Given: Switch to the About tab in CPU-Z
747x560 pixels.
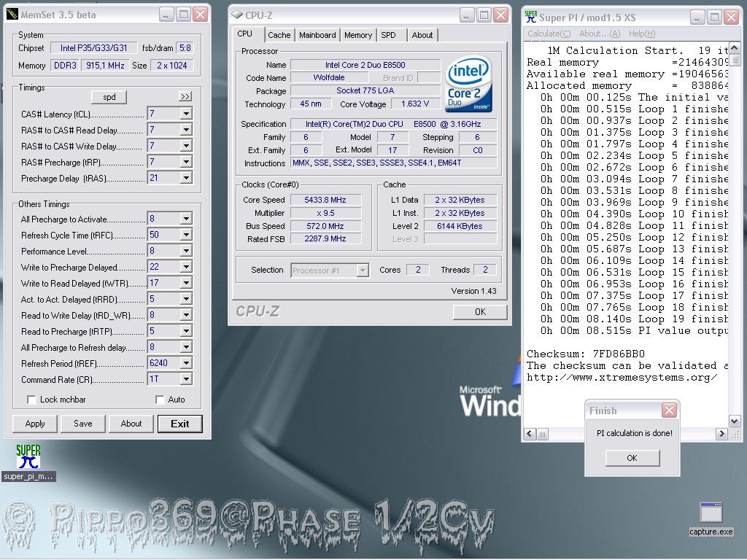Looking at the screenshot, I should 422,35.
